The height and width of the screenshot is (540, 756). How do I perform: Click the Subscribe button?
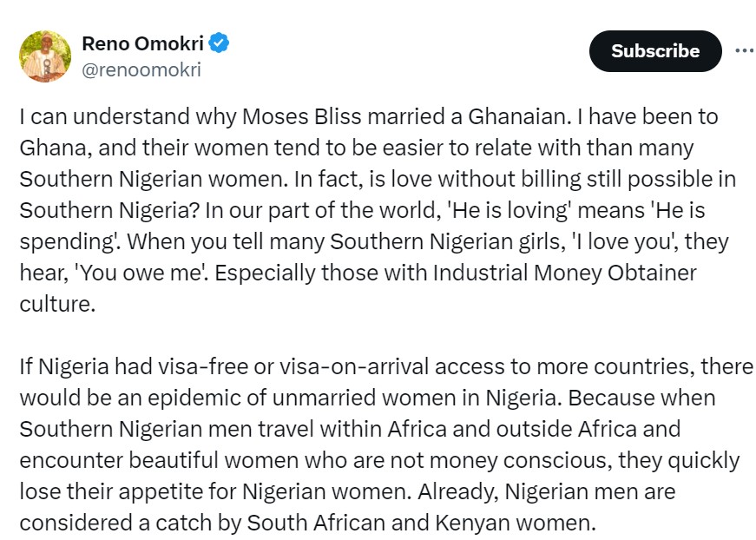[655, 51]
